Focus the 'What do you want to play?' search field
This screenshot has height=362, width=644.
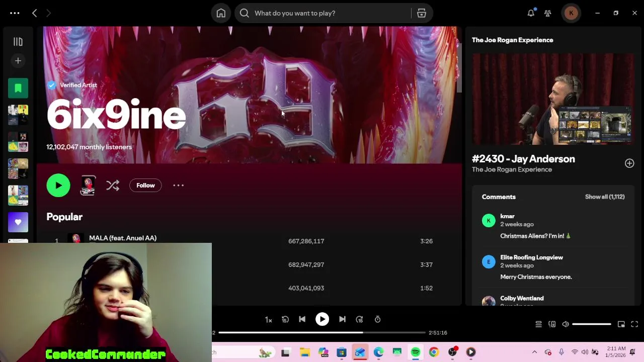pyautogui.click(x=322, y=13)
